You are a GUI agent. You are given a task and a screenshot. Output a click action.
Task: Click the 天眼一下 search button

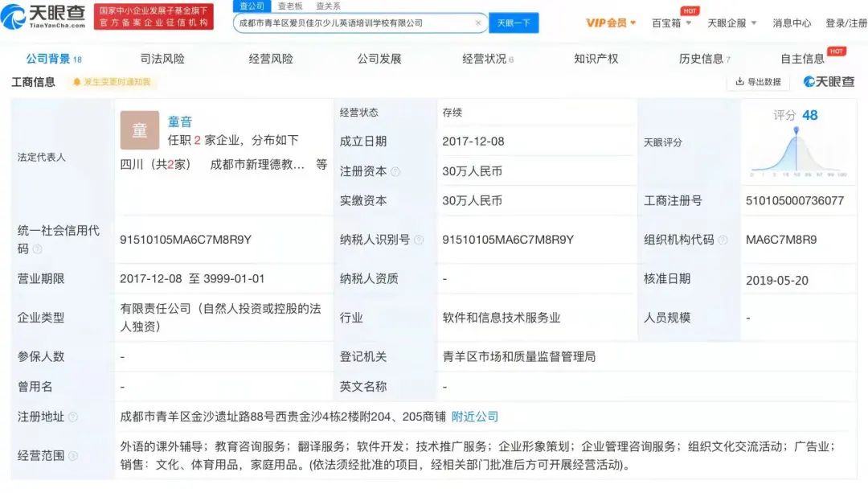[x=513, y=23]
